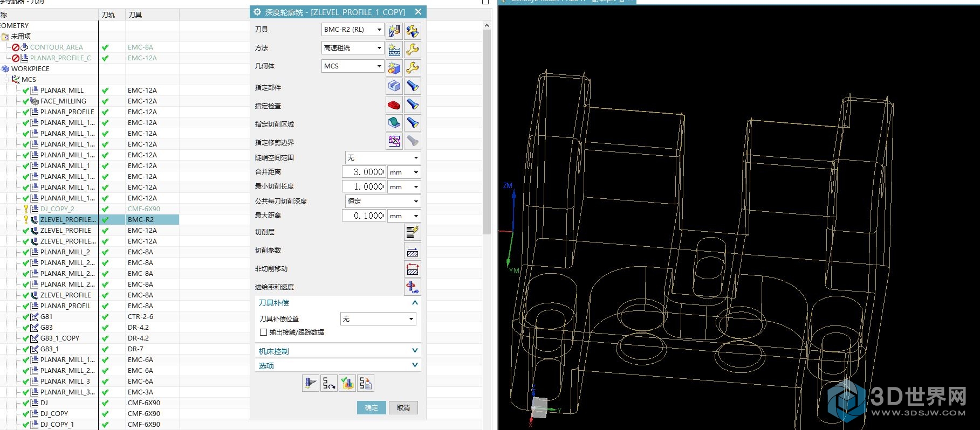Click the 确定 button
The width and height of the screenshot is (980, 430).
[x=371, y=408]
